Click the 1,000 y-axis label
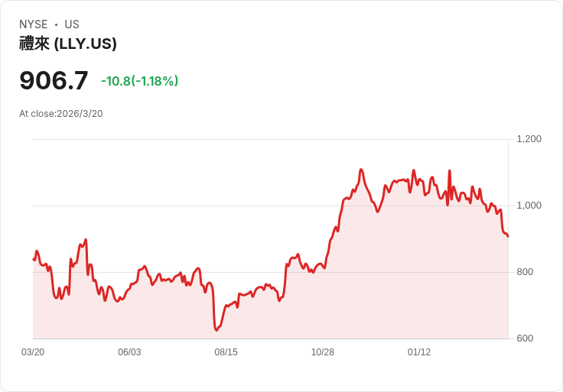 coord(529,206)
